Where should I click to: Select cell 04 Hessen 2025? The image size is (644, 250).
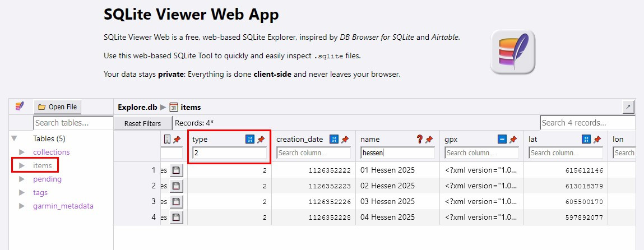388,217
